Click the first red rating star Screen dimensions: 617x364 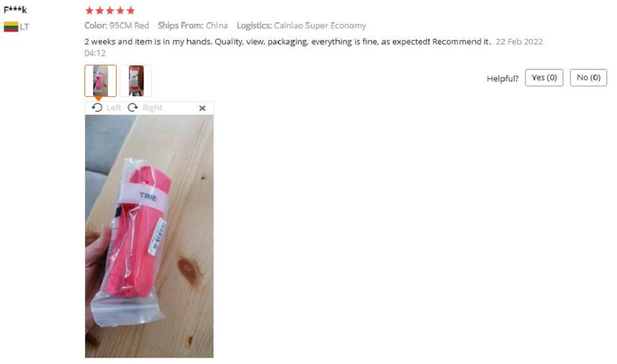89,10
